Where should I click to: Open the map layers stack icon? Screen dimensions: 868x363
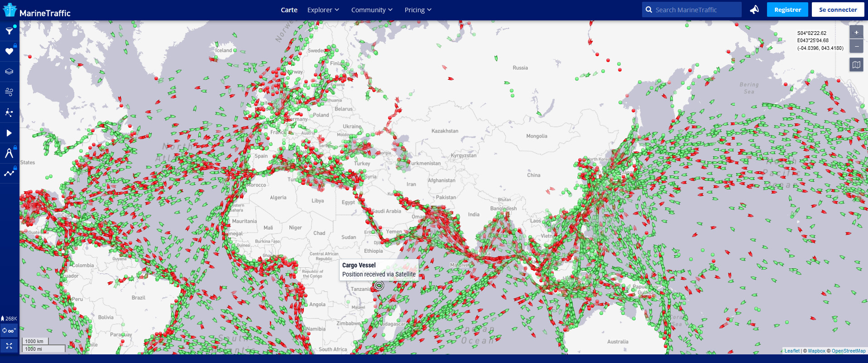click(x=9, y=72)
